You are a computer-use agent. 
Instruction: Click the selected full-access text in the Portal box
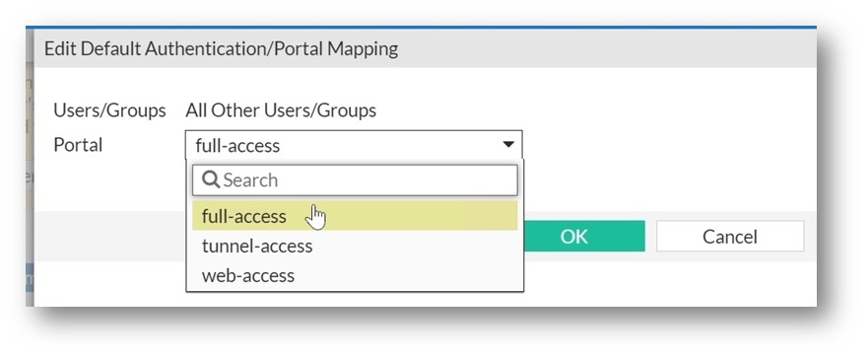(237, 146)
